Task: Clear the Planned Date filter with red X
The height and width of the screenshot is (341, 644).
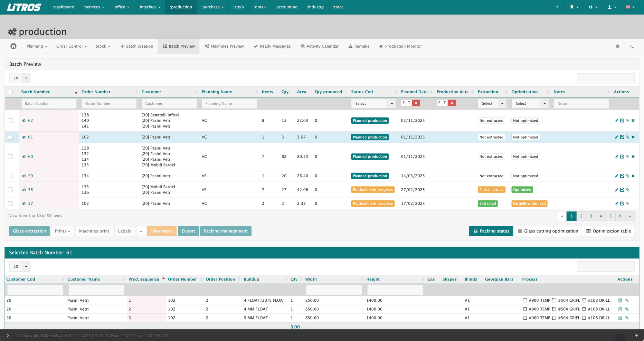Action: click(416, 103)
